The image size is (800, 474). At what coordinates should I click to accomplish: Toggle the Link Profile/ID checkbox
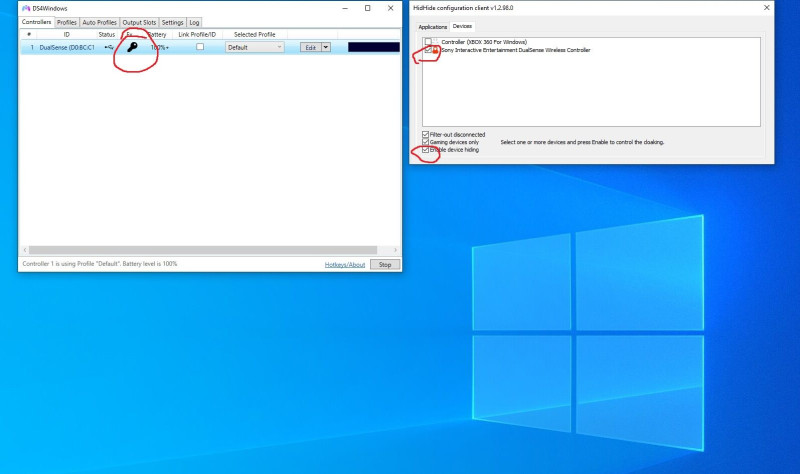[x=200, y=47]
